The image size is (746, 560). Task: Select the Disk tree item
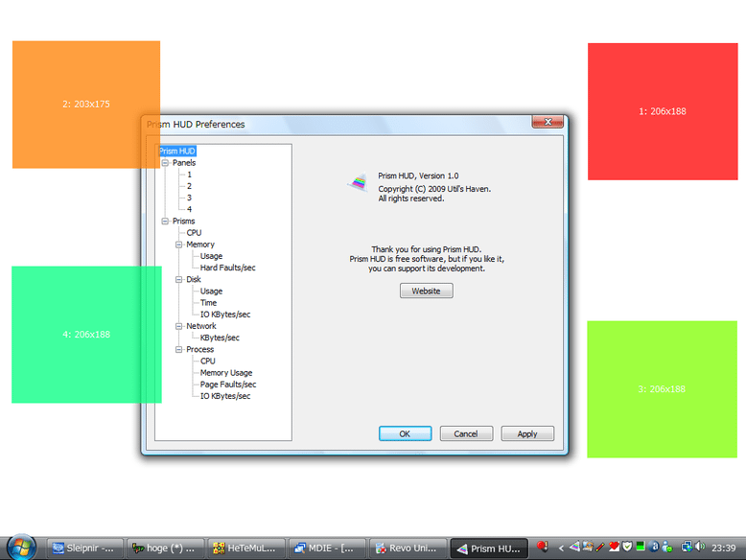[194, 279]
